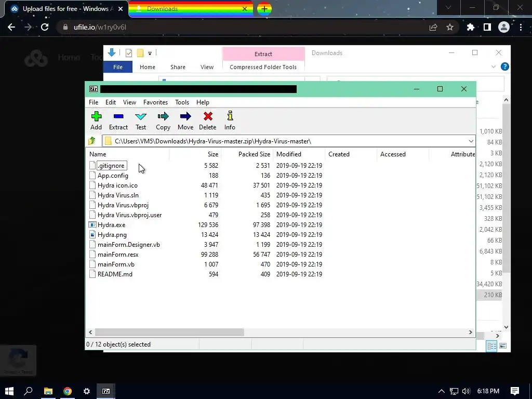The width and height of the screenshot is (532, 399).
Task: Click the Extract toolbar icon in 7-Zip
Action: tap(118, 117)
